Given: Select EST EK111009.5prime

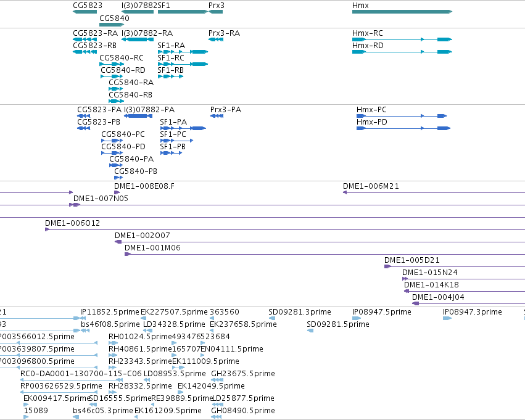Looking at the screenshot, I should [x=178, y=368].
